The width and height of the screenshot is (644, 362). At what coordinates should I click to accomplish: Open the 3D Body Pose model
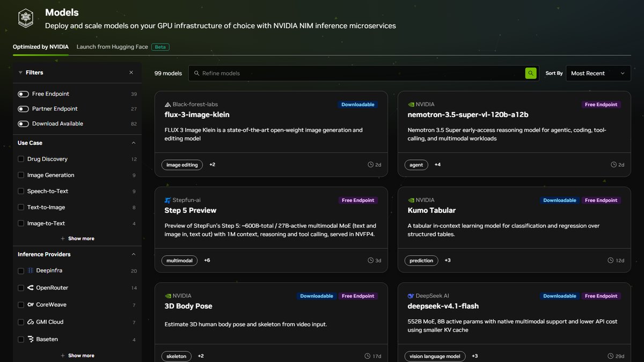click(x=188, y=306)
